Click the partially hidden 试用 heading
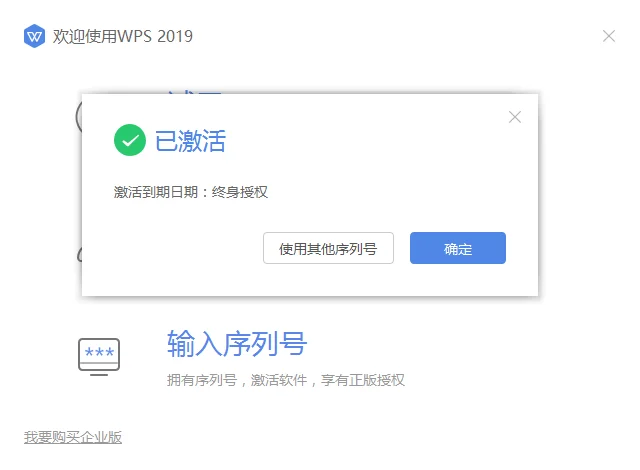Screen dimensions: 640x470 (x=194, y=93)
